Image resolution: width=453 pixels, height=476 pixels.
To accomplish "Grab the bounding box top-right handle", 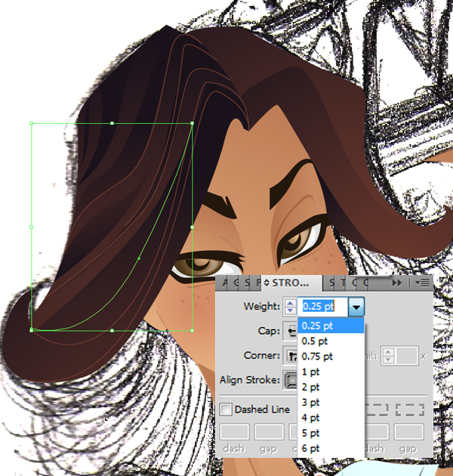I will coord(192,123).
